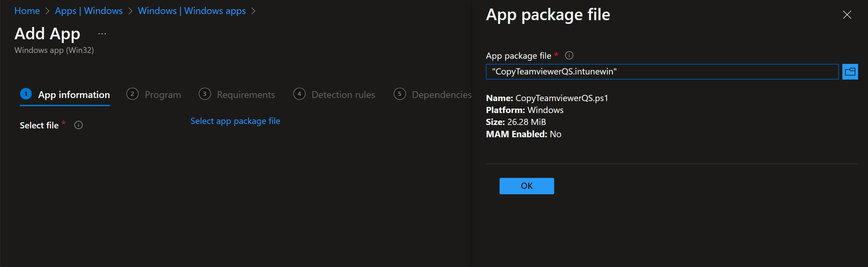Click the App package file panel title

click(x=548, y=15)
